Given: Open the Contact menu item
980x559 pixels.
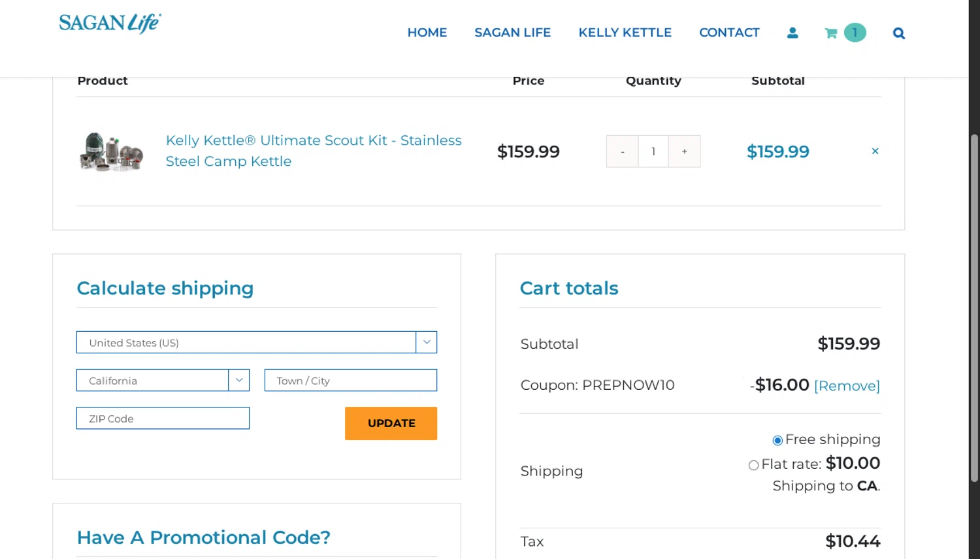Looking at the screenshot, I should coord(729,33).
